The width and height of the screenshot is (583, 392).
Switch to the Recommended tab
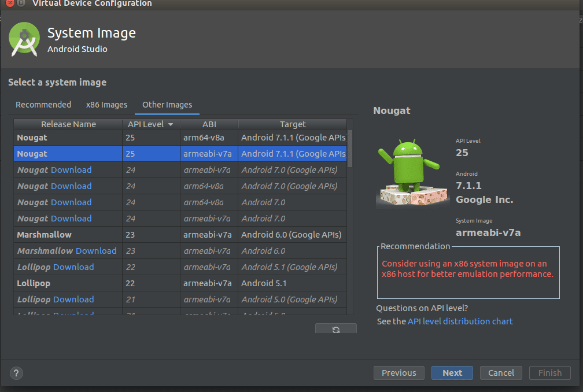(43, 105)
